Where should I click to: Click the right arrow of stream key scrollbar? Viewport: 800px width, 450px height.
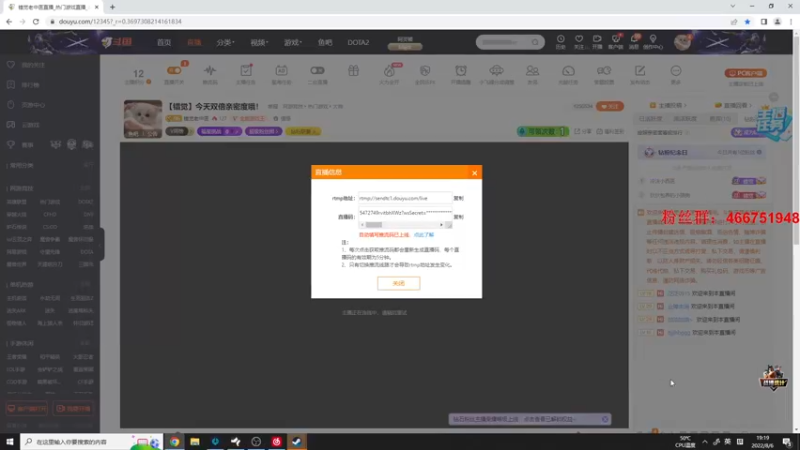pos(441,225)
